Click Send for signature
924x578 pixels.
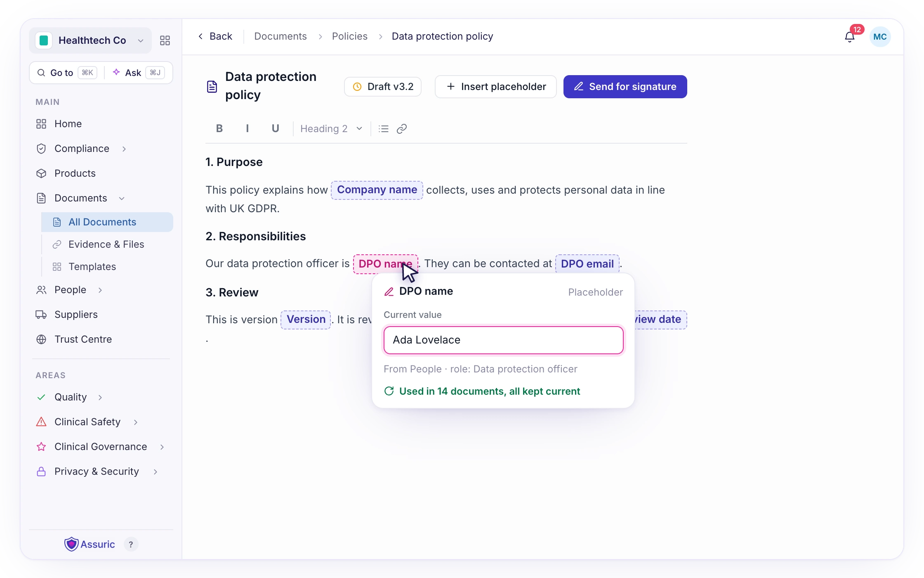click(x=625, y=87)
